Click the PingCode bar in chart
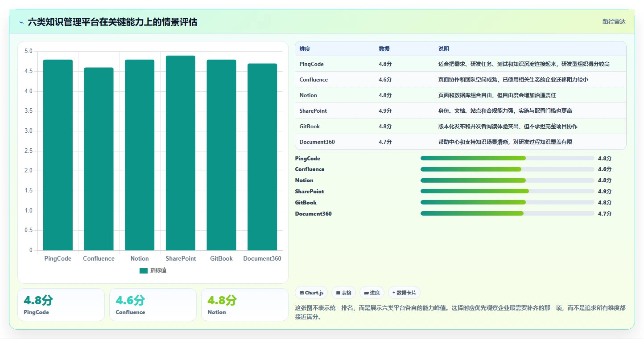644x339 pixels. tap(58, 155)
